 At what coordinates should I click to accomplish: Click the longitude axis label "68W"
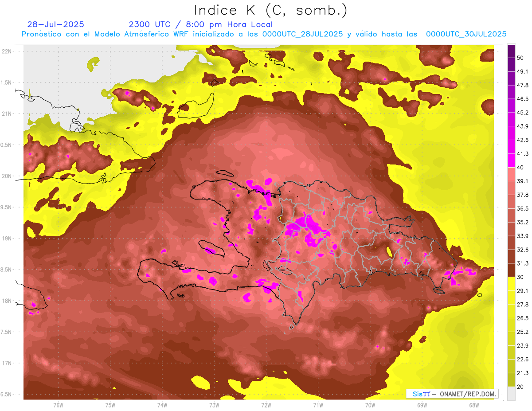473,405
